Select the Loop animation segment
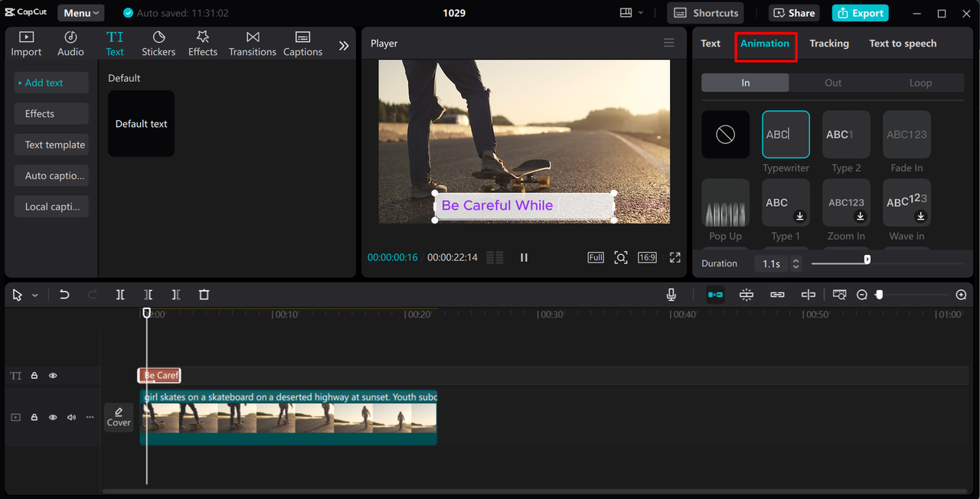This screenshot has height=499, width=980. pos(920,83)
